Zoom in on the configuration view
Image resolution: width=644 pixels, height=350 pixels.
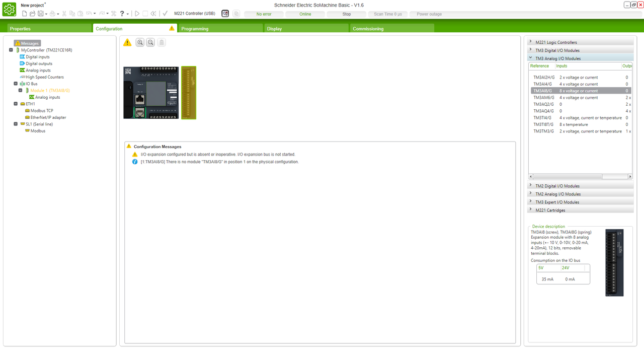click(x=140, y=42)
